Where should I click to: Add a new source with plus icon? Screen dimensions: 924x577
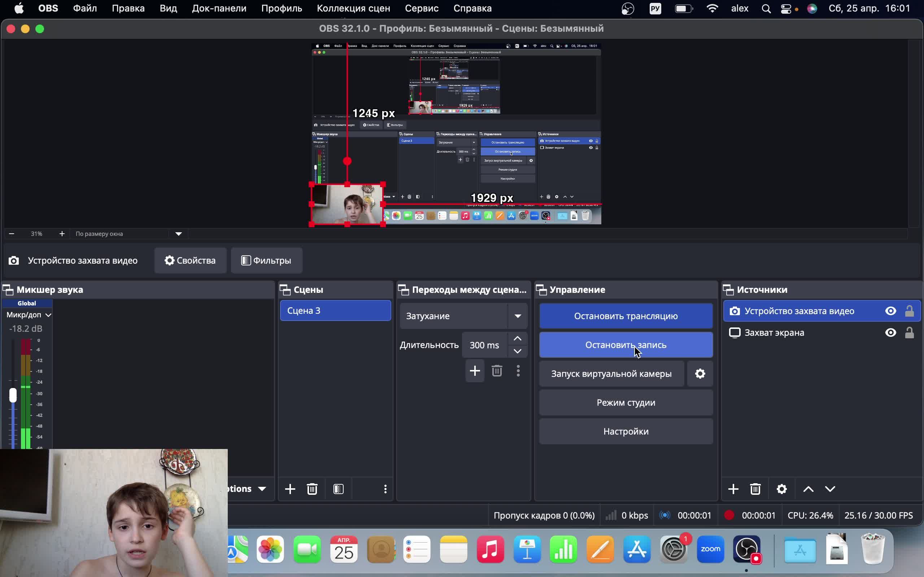point(733,489)
